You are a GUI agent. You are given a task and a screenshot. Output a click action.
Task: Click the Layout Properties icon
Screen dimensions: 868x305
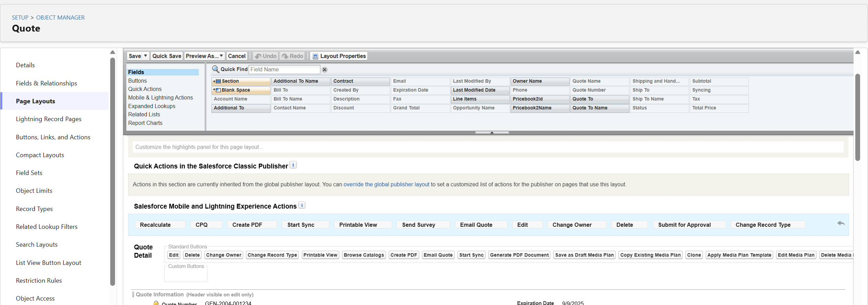315,56
